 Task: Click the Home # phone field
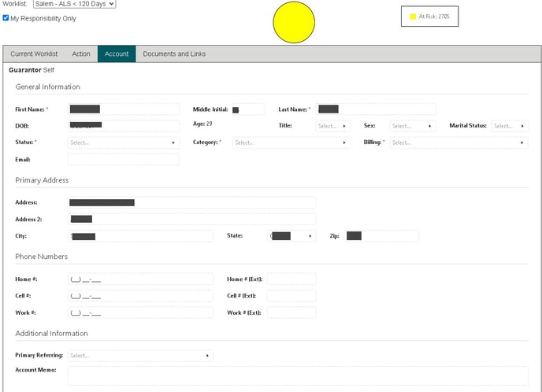click(x=140, y=279)
